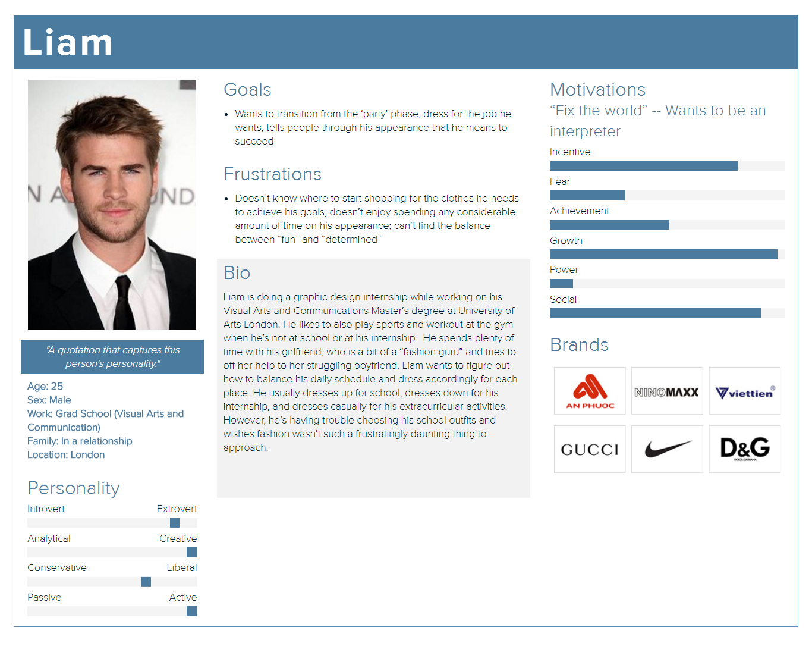
Task: Click the Power motivation bar
Action: coord(667,284)
